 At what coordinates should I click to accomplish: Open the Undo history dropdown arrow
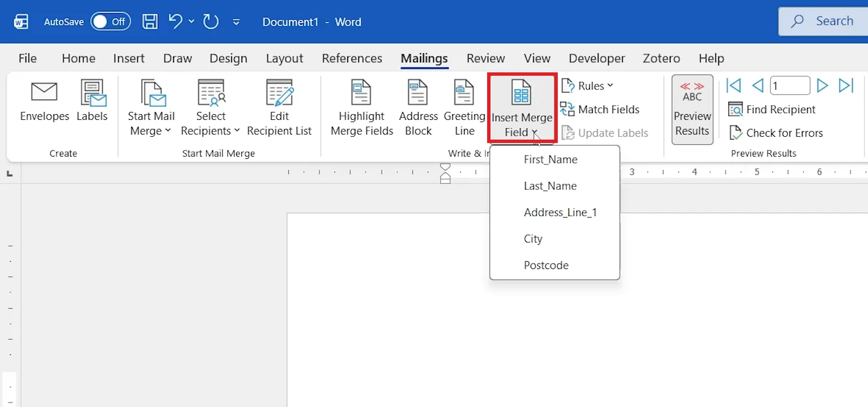[192, 21]
